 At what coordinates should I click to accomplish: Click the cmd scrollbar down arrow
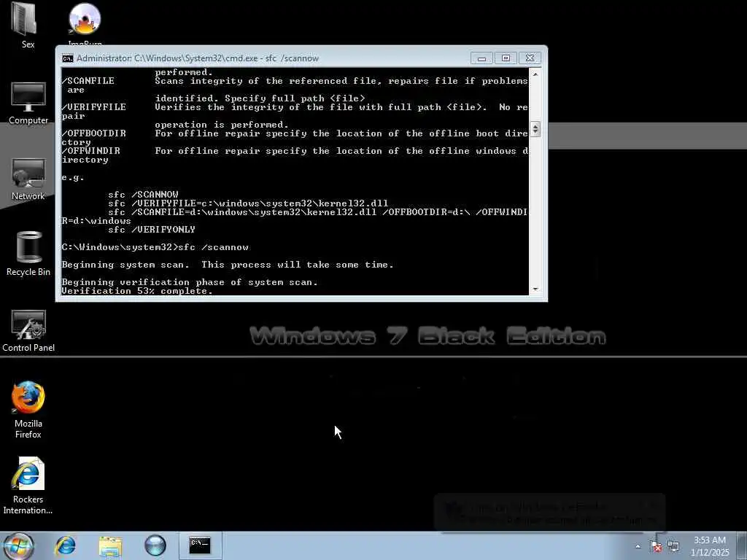[535, 289]
